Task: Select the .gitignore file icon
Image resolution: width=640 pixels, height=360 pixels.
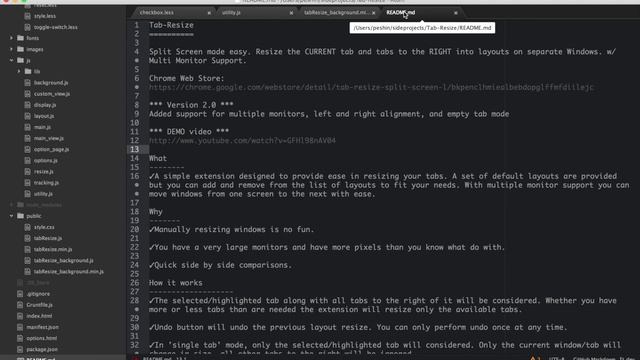Action: (x=20, y=293)
